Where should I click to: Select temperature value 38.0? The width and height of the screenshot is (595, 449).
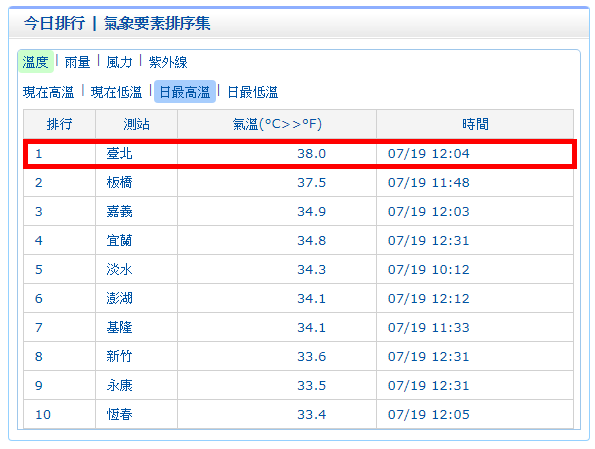click(312, 154)
